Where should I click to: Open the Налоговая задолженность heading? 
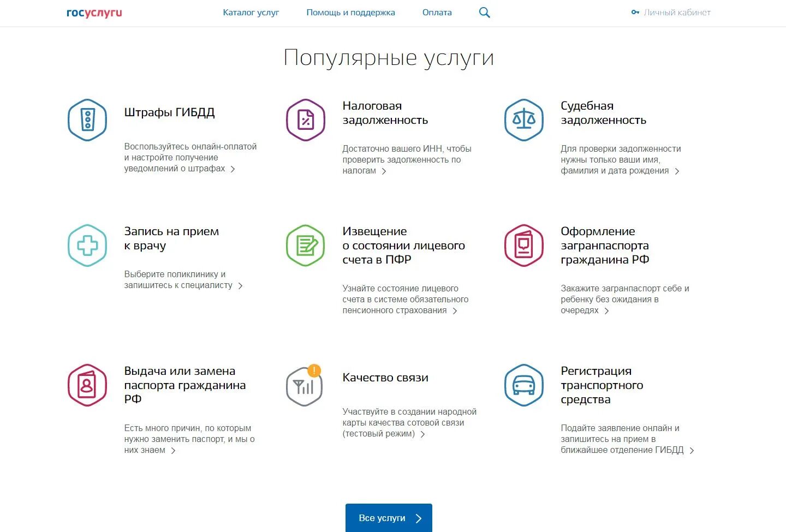coord(385,113)
